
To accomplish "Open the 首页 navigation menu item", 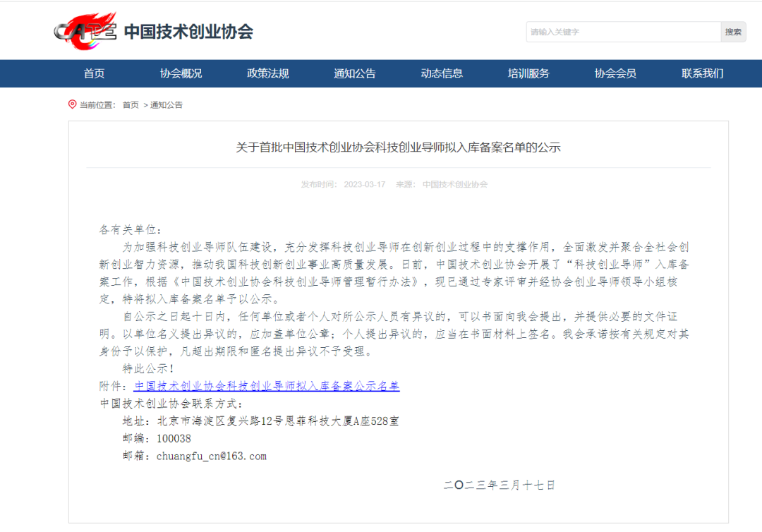I will [94, 73].
